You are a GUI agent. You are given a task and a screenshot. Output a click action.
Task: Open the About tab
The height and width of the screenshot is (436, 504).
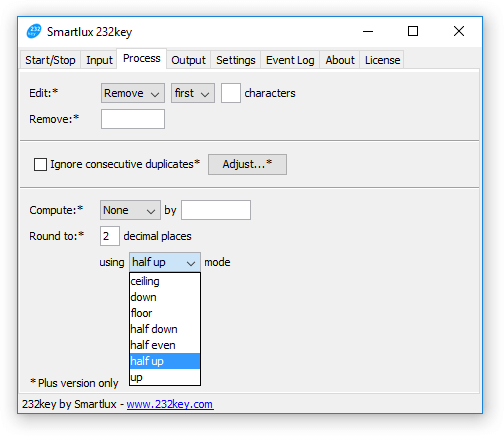(340, 60)
